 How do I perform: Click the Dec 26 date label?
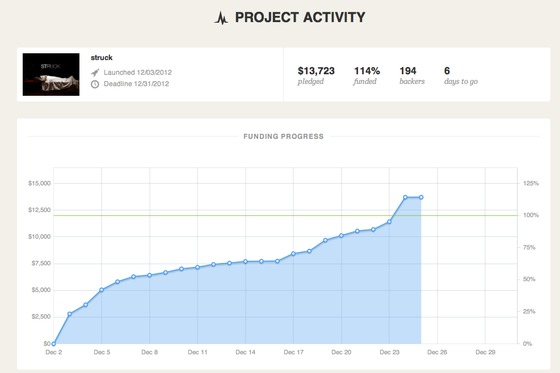point(437,352)
